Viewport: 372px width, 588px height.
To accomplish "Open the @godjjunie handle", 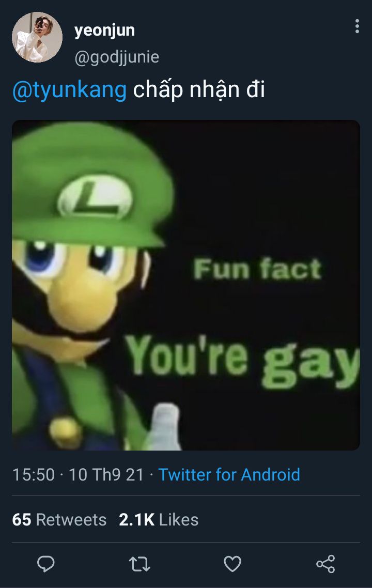I will 117,57.
